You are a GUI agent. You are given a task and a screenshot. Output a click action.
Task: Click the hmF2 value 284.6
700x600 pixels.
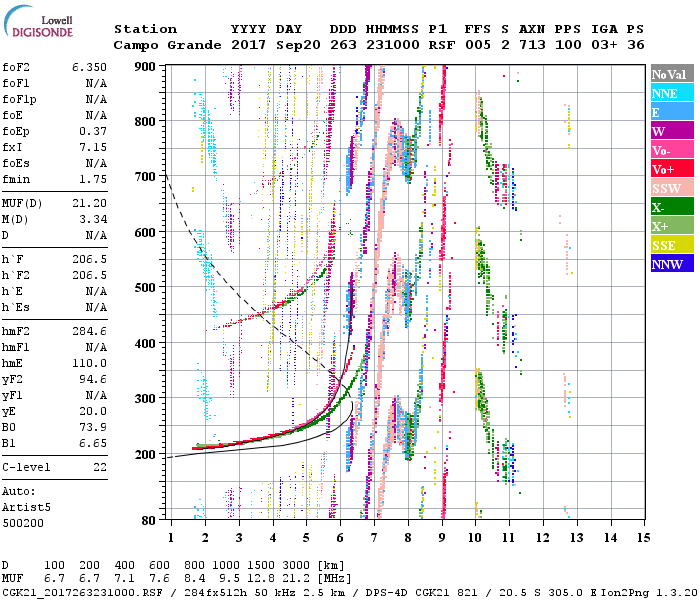click(89, 331)
